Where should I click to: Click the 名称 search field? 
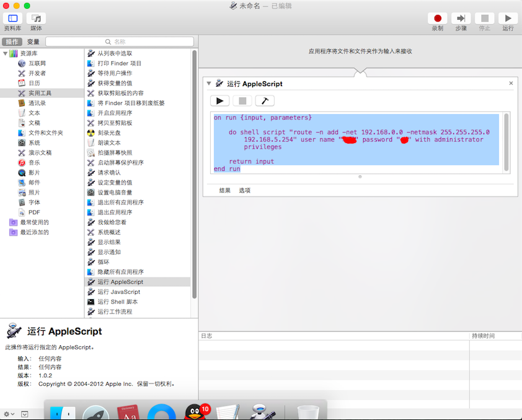[120, 42]
